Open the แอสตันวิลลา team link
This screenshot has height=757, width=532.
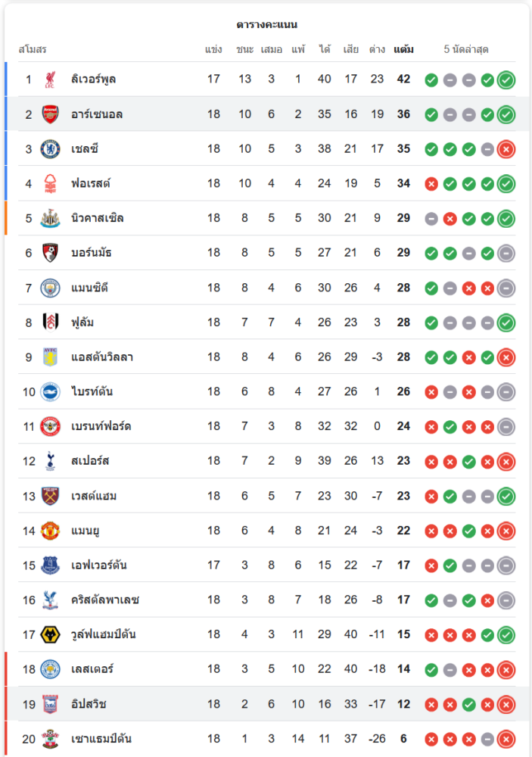(x=102, y=357)
